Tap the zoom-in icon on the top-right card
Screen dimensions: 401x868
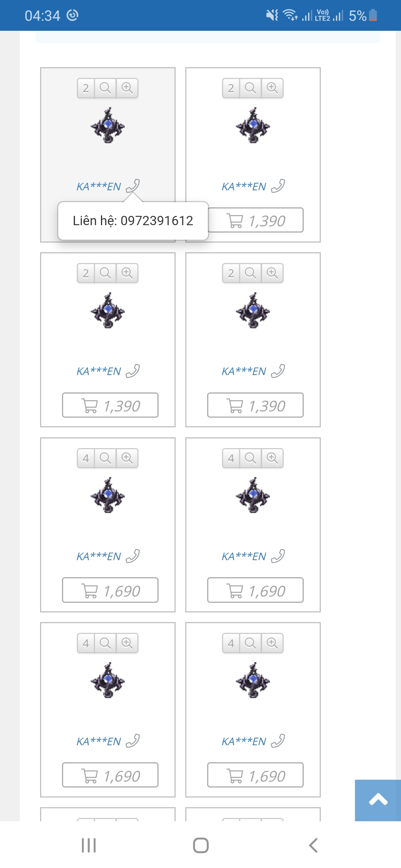(272, 88)
